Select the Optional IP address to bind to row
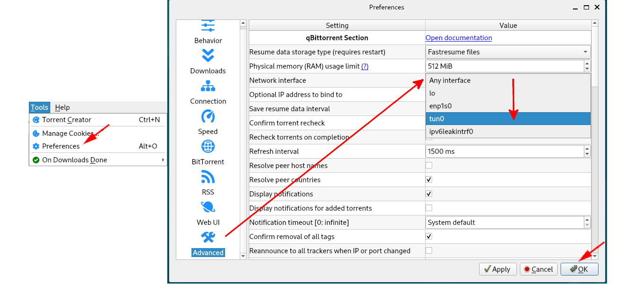 click(337, 95)
